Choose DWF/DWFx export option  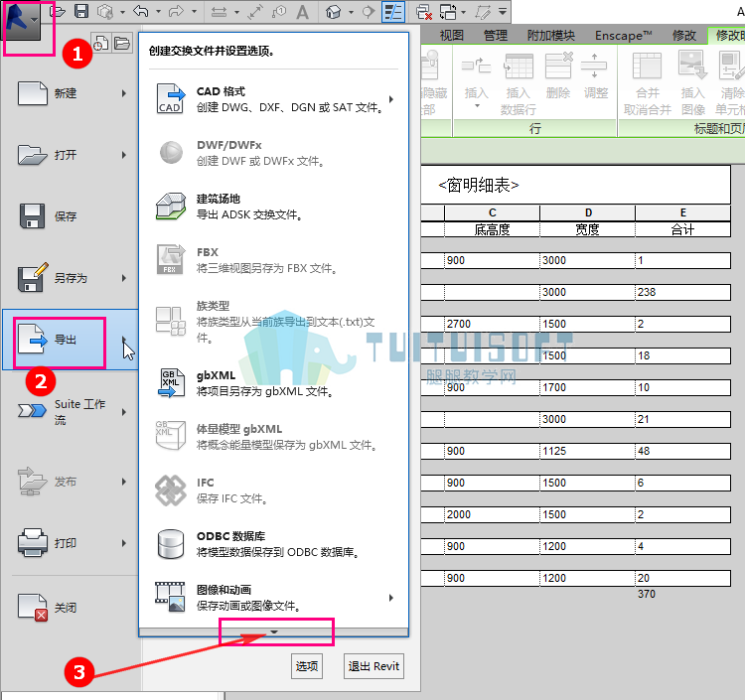click(x=274, y=153)
